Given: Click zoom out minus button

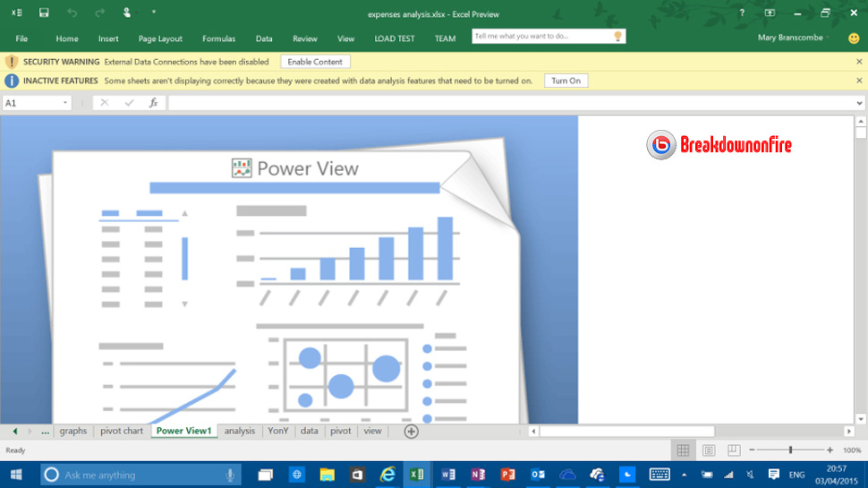Looking at the screenshot, I should tap(752, 450).
